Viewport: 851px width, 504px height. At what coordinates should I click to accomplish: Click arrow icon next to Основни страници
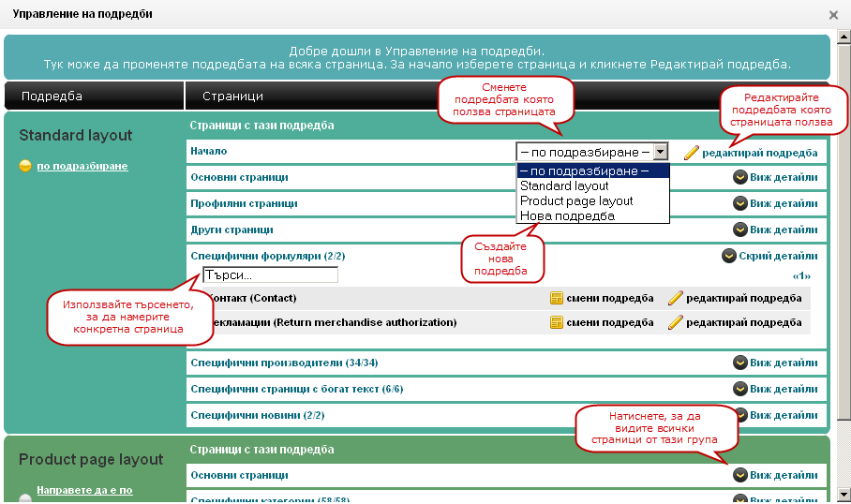coord(740,177)
